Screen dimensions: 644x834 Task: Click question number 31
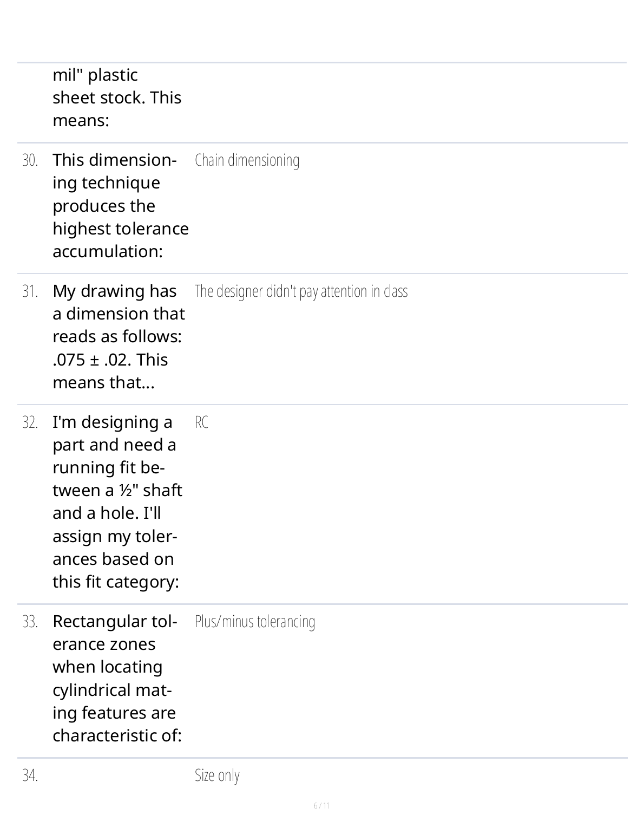(30, 291)
